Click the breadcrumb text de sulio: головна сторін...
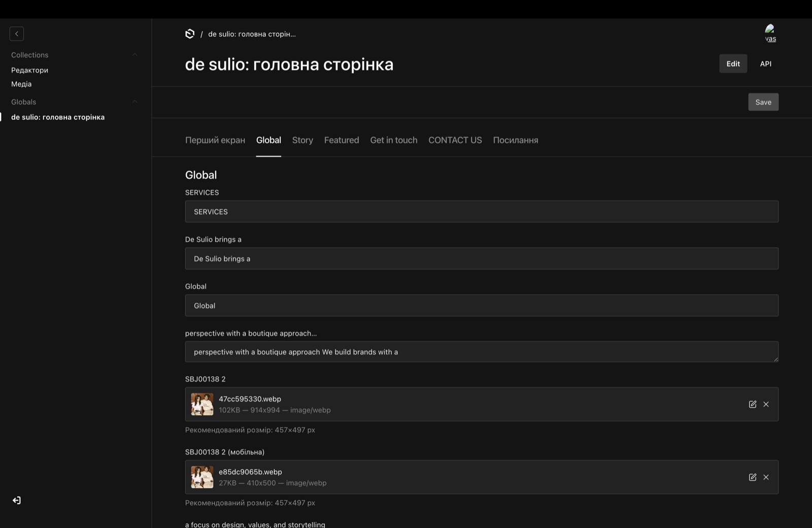This screenshot has width=812, height=528. [252, 34]
